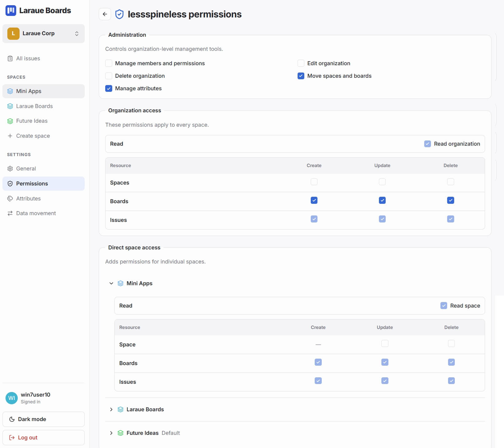
Task: Open Attributes settings
Action: pyautogui.click(x=43, y=199)
